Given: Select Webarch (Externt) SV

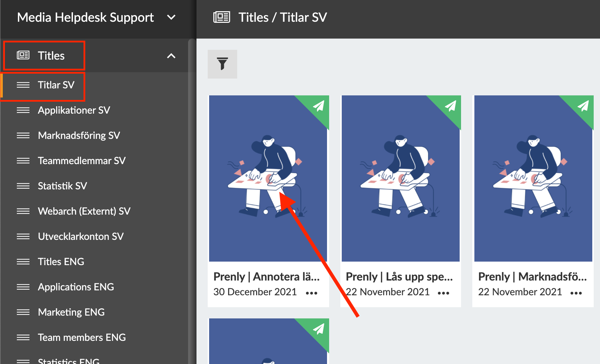Looking at the screenshot, I should coord(84,211).
